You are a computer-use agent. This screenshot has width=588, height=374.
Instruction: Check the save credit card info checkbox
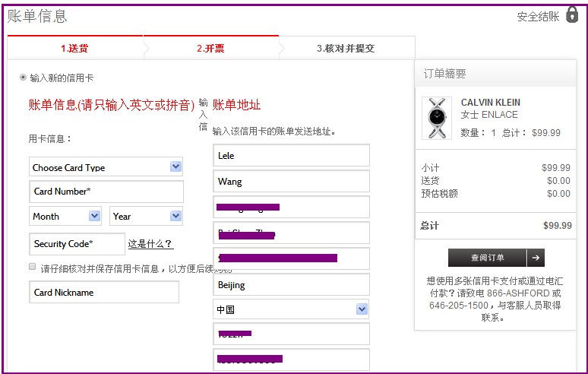point(32,267)
